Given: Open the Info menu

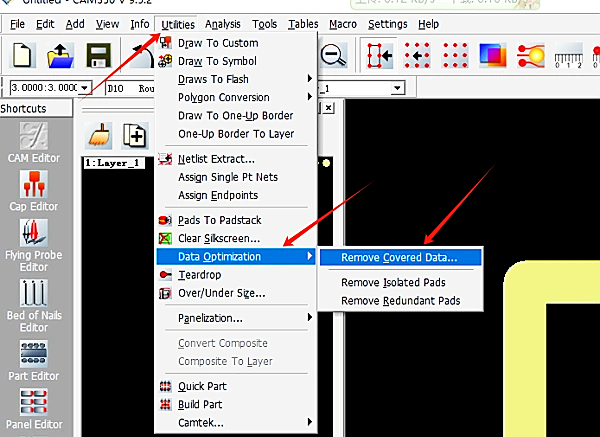Looking at the screenshot, I should click(140, 24).
